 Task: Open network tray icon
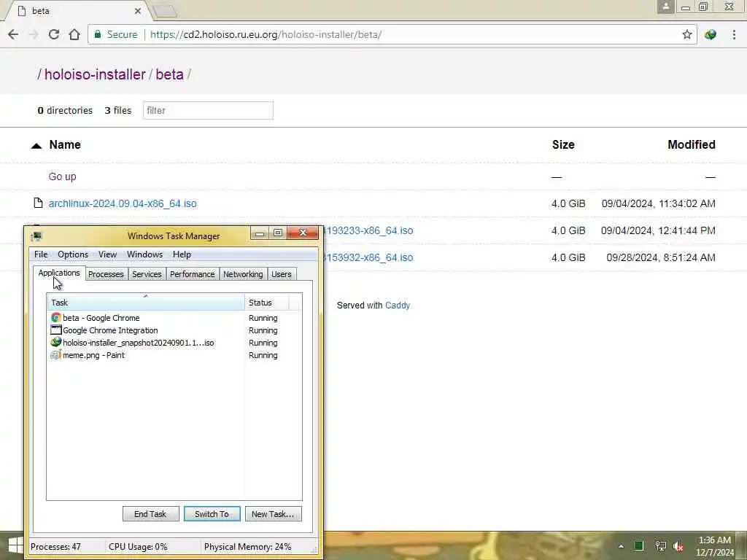(660, 545)
